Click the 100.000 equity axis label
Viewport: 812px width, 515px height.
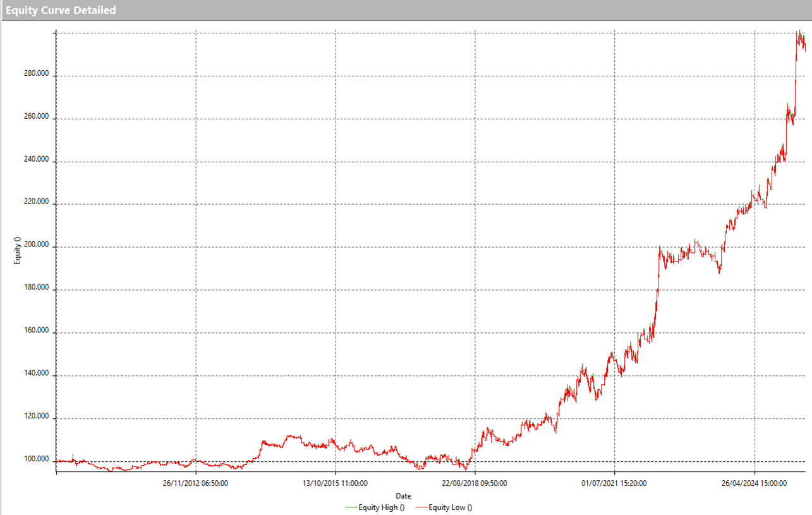click(35, 459)
